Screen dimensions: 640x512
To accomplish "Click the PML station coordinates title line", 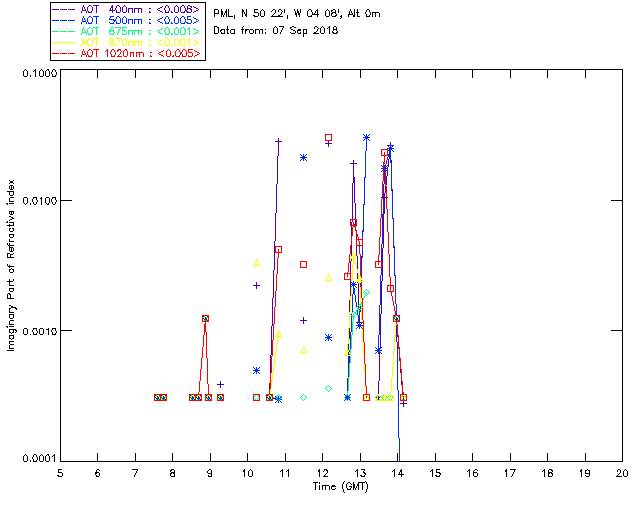I will (297, 13).
